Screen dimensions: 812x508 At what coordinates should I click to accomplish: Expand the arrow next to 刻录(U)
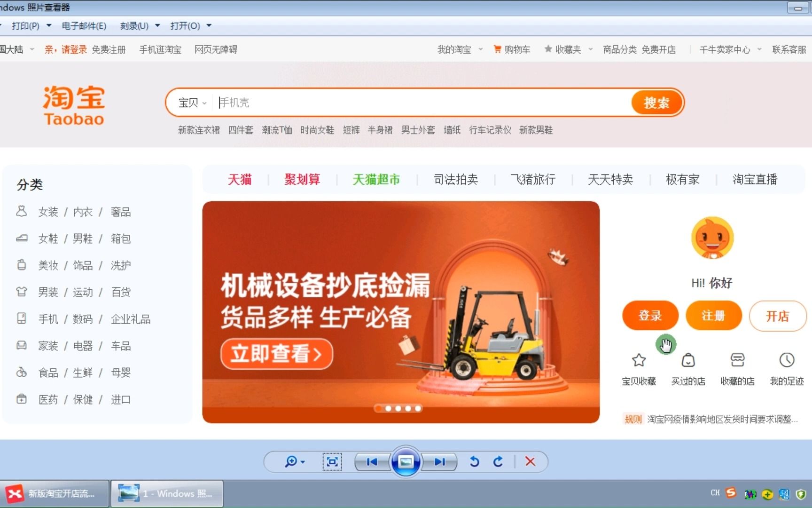coord(157,26)
